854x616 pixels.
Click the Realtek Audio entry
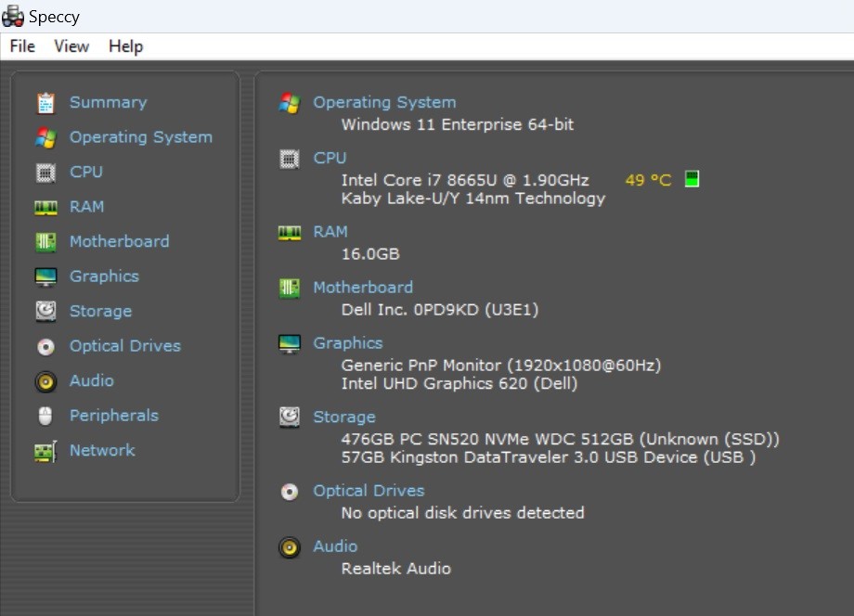click(x=396, y=569)
